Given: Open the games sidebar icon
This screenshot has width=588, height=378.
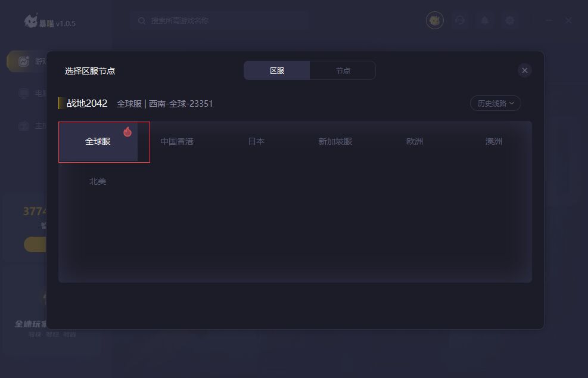Looking at the screenshot, I should point(24,61).
